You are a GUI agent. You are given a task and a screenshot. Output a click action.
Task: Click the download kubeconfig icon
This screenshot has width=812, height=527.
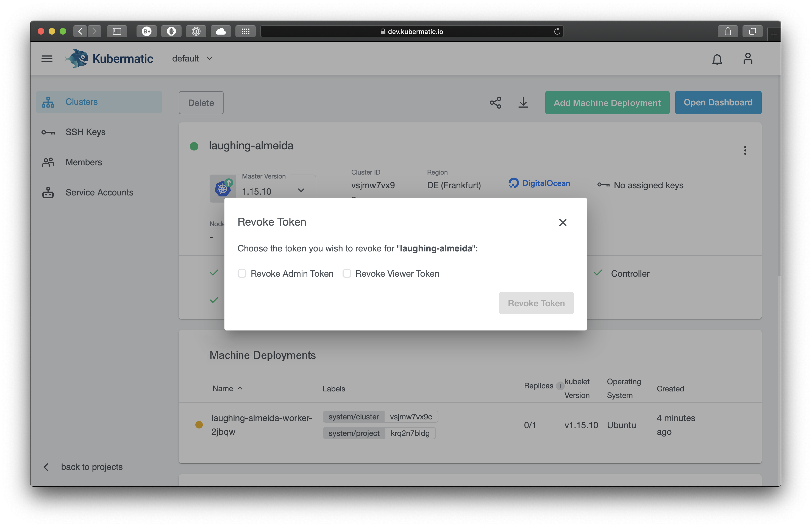523,103
